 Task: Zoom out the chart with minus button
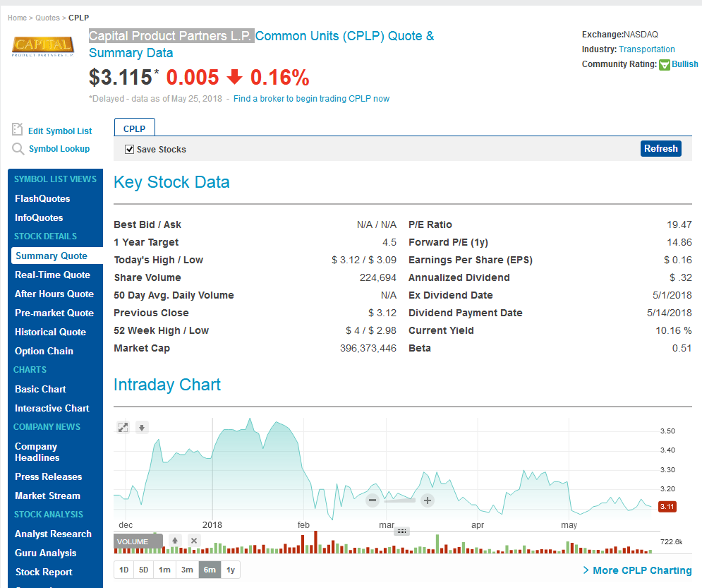click(x=372, y=500)
